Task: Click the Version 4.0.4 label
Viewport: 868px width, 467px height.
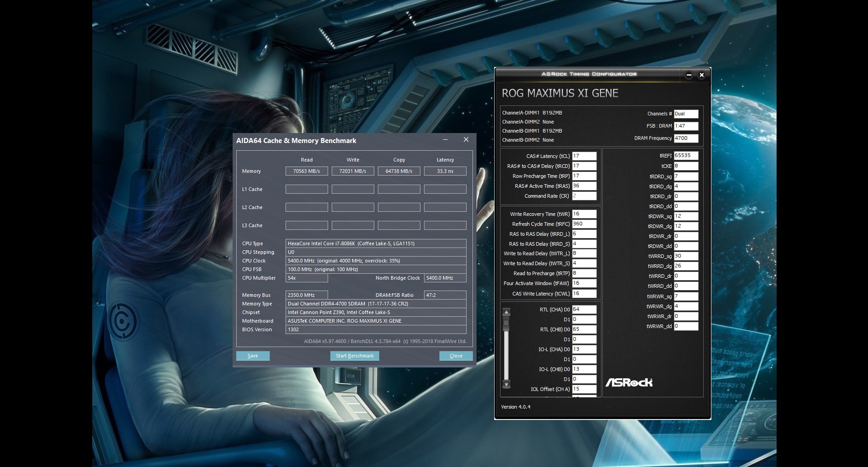Action: tap(515, 407)
